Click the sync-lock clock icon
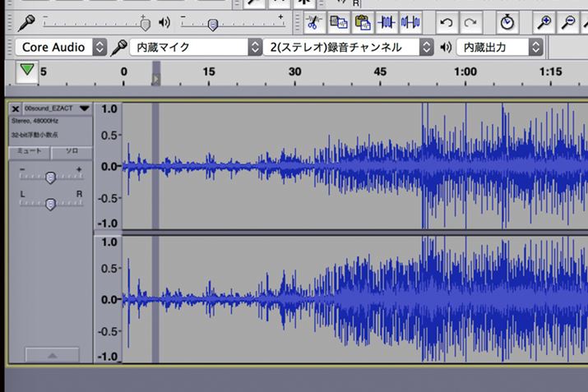Screen dimensions: 588x392 point(507,21)
